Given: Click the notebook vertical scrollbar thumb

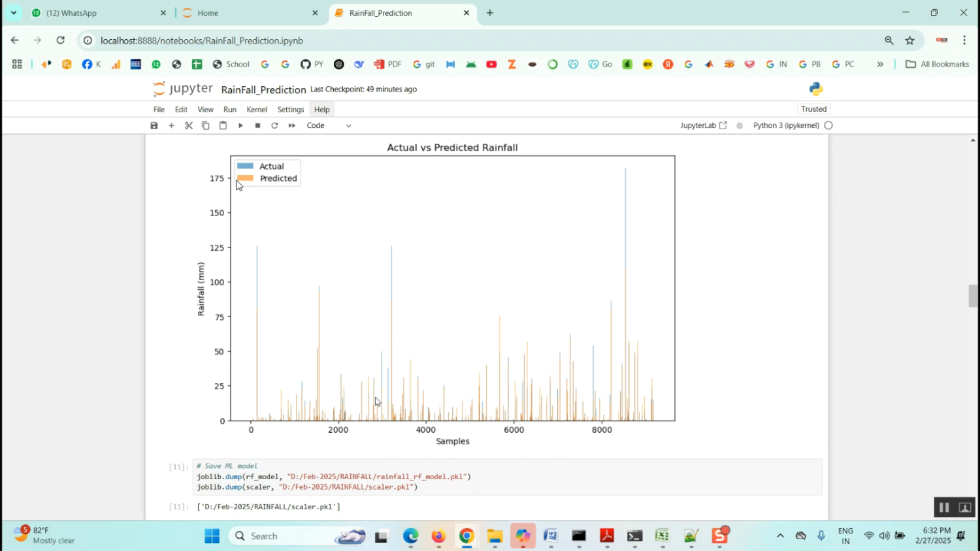Looking at the screenshot, I should 973,296.
